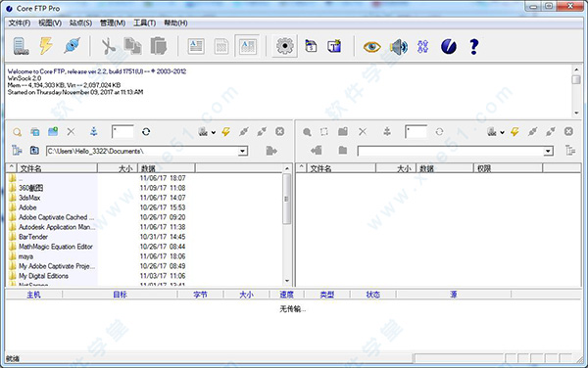Click the blue chain links icon
The width and height of the screenshot is (588, 368).
pos(422,47)
